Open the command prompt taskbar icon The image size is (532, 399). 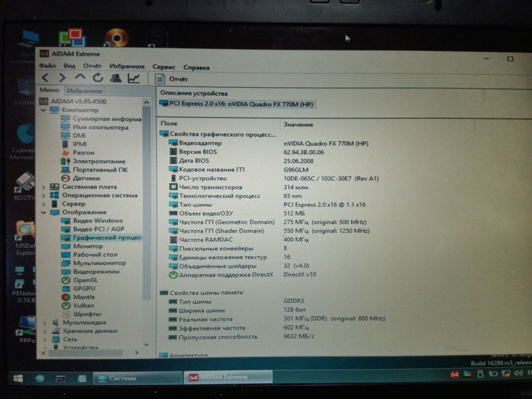pos(61,379)
